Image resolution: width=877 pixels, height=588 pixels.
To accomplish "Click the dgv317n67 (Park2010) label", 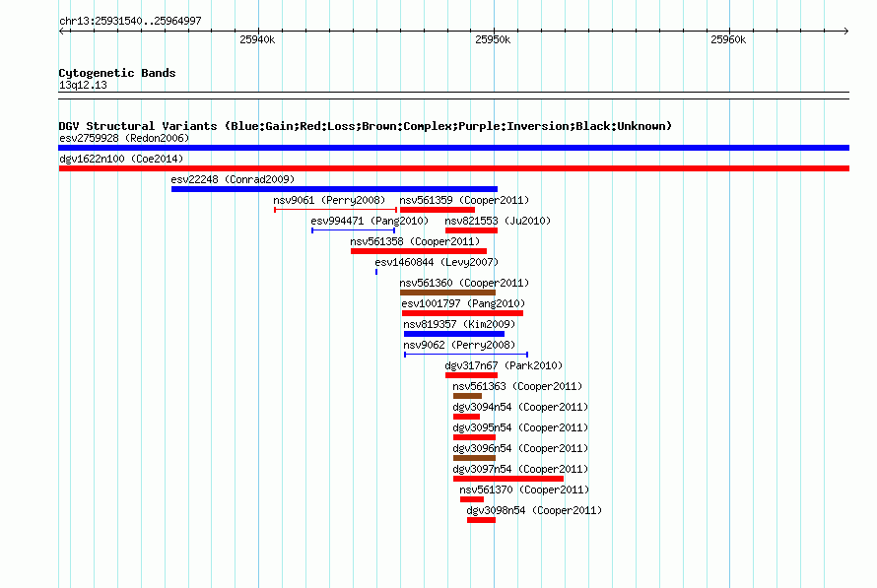I will 504,365.
